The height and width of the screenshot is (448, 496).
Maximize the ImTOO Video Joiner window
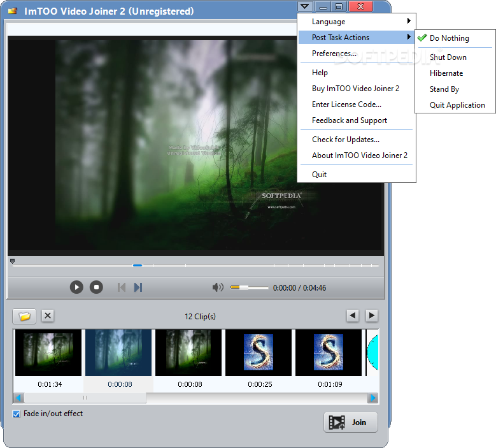tap(339, 6)
